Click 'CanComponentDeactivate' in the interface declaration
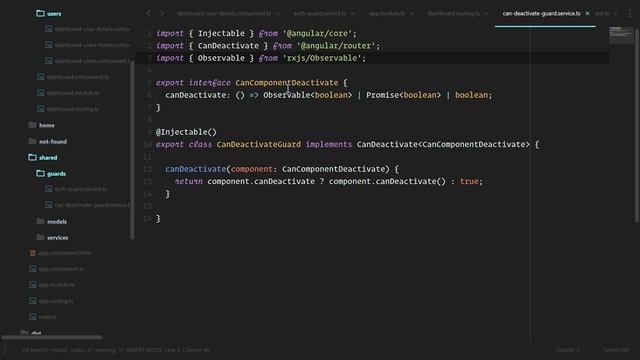This screenshot has width=640, height=360. [x=287, y=83]
